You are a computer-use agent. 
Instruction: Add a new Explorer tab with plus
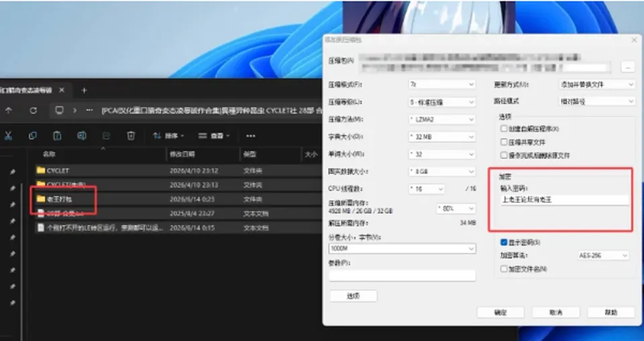pyautogui.click(x=85, y=90)
